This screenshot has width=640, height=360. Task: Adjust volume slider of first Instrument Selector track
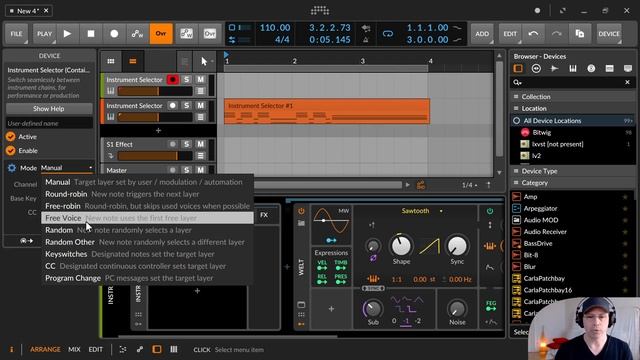155,91
